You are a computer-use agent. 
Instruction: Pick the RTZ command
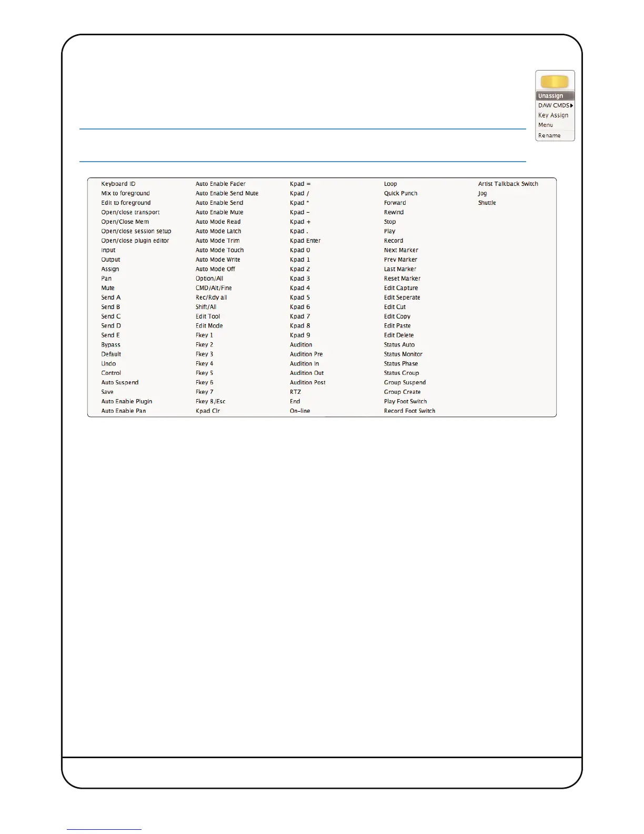(295, 392)
